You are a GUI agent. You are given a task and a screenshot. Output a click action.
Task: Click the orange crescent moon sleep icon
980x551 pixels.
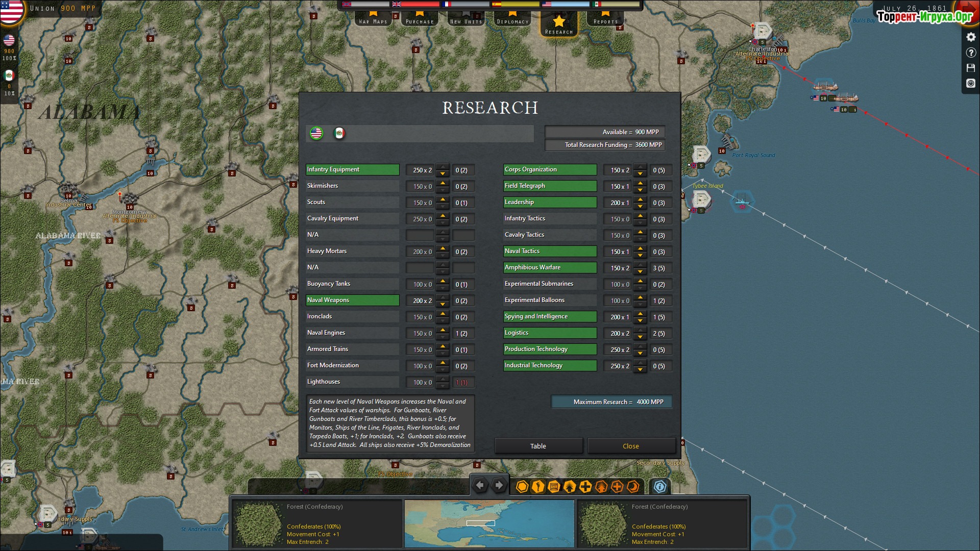(x=633, y=487)
